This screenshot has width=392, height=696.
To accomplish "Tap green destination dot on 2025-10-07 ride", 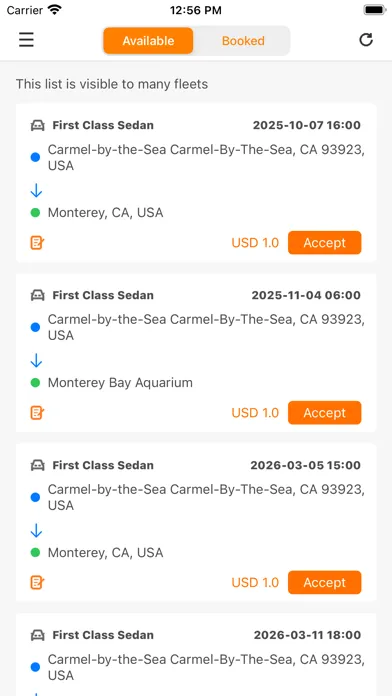I will click(x=36, y=213).
